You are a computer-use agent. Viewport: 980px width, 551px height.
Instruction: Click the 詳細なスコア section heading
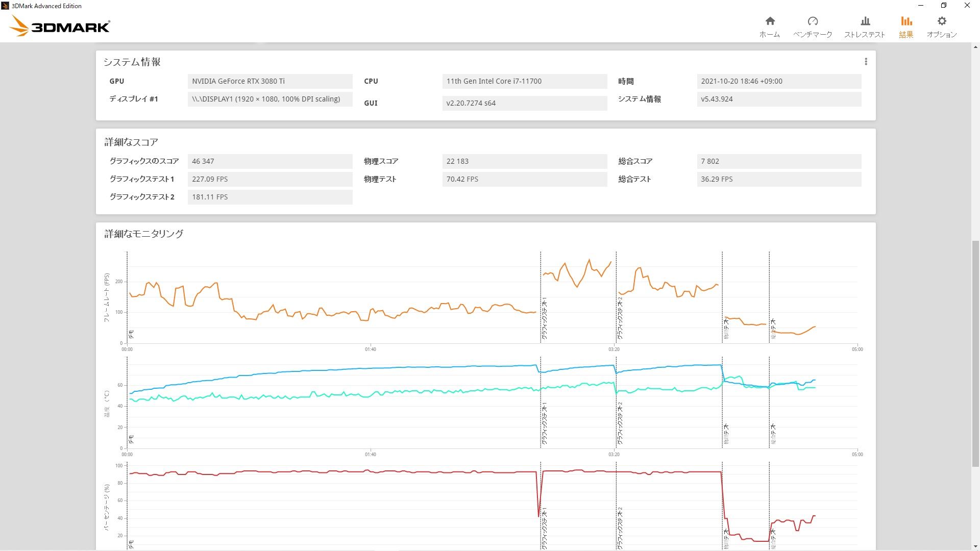click(131, 142)
